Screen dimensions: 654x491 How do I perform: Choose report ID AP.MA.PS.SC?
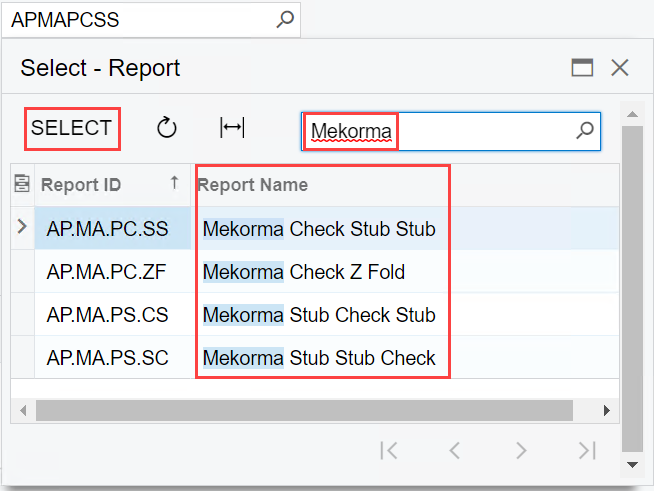(107, 358)
